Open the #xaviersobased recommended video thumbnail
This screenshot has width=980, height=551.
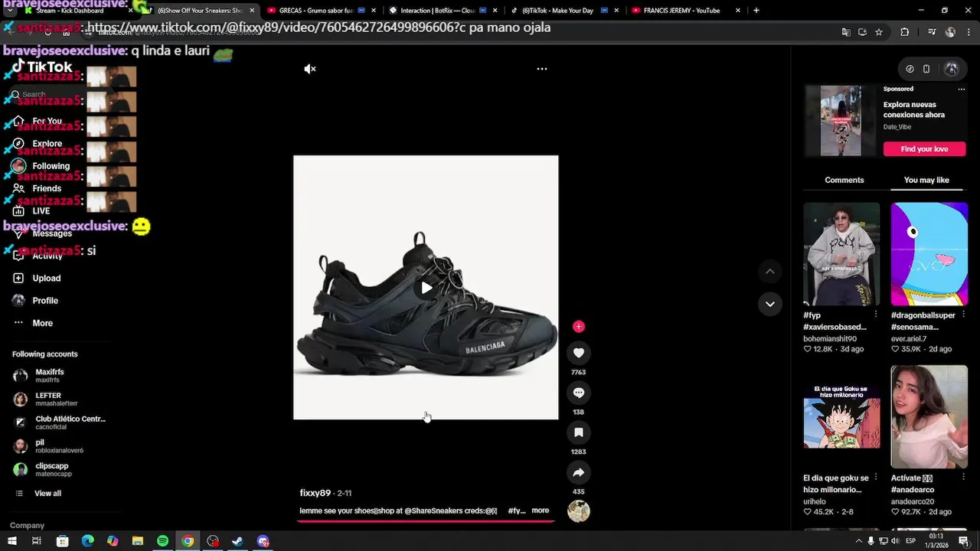click(841, 254)
